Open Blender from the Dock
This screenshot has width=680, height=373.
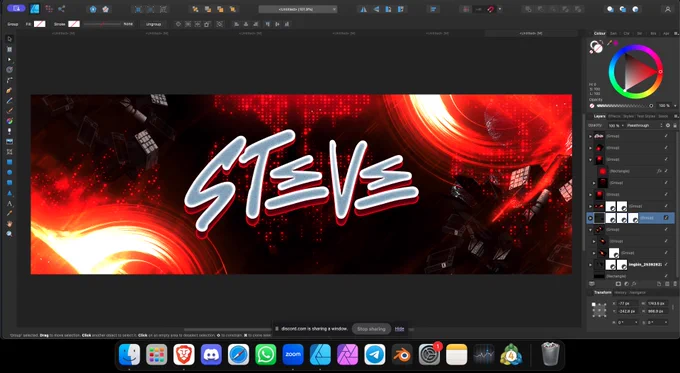coord(402,355)
